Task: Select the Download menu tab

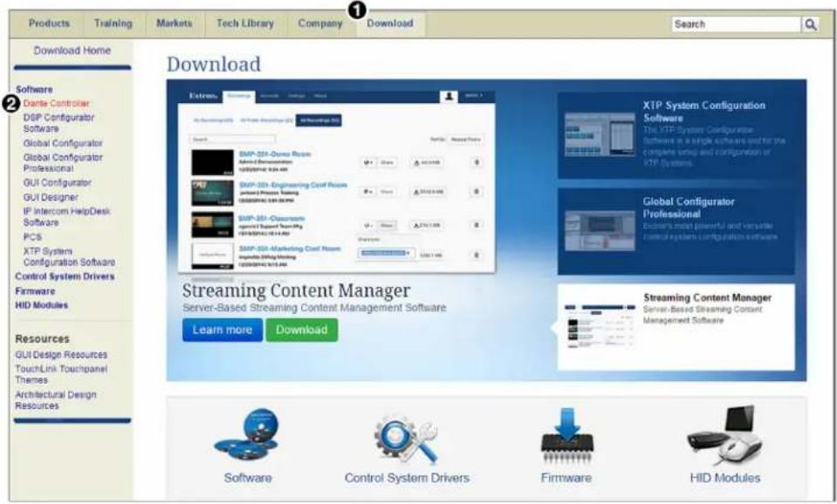Action: [x=390, y=24]
